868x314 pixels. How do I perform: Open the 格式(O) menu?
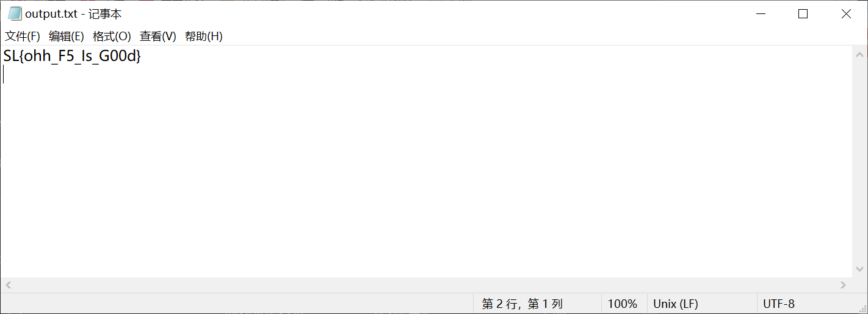pos(112,37)
